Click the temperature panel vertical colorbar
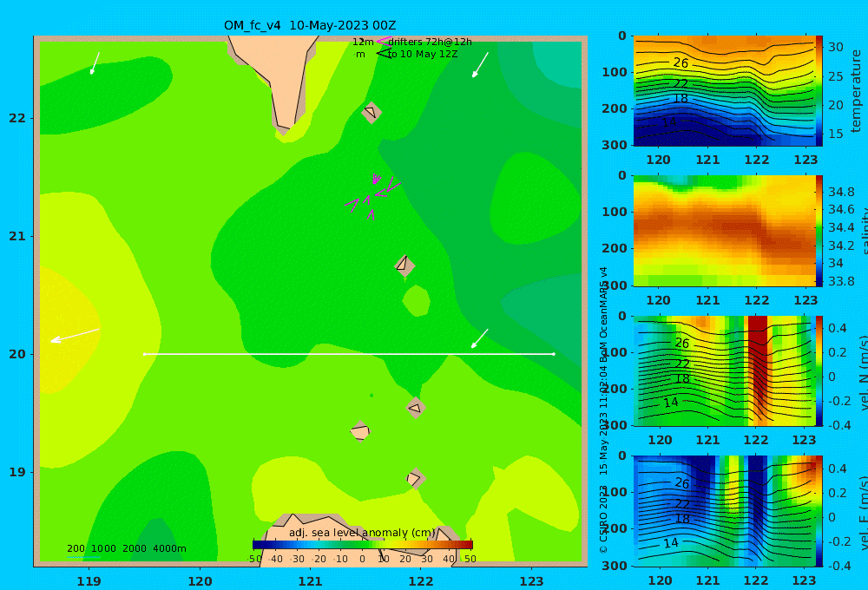The width and height of the screenshot is (868, 590). (819, 90)
